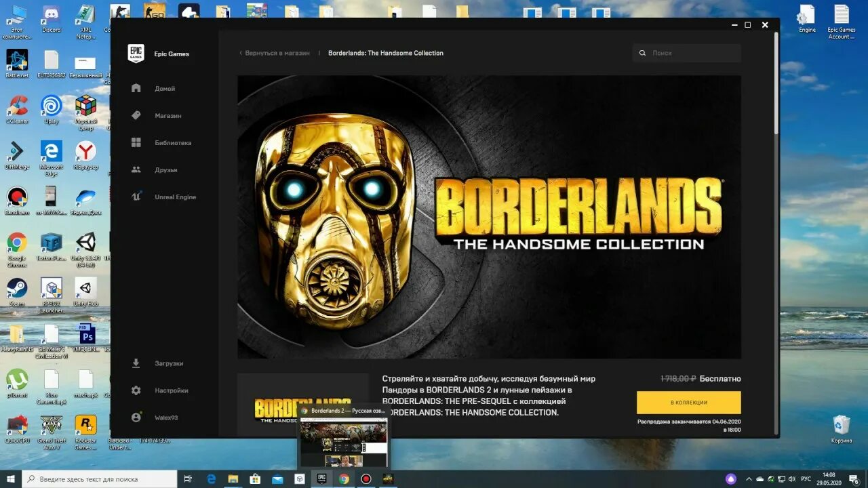Open Microsoft Store from the taskbar
Viewport: 868px width, 488px height.
click(255, 479)
